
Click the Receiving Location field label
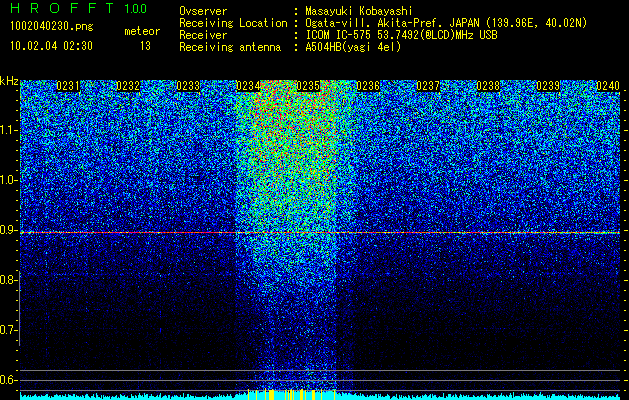233,23
